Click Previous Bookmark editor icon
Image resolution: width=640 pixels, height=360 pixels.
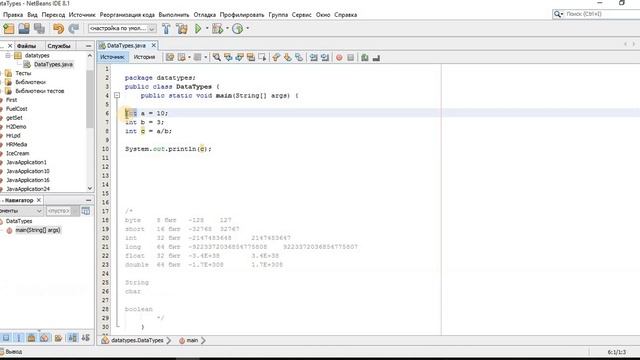point(276,58)
